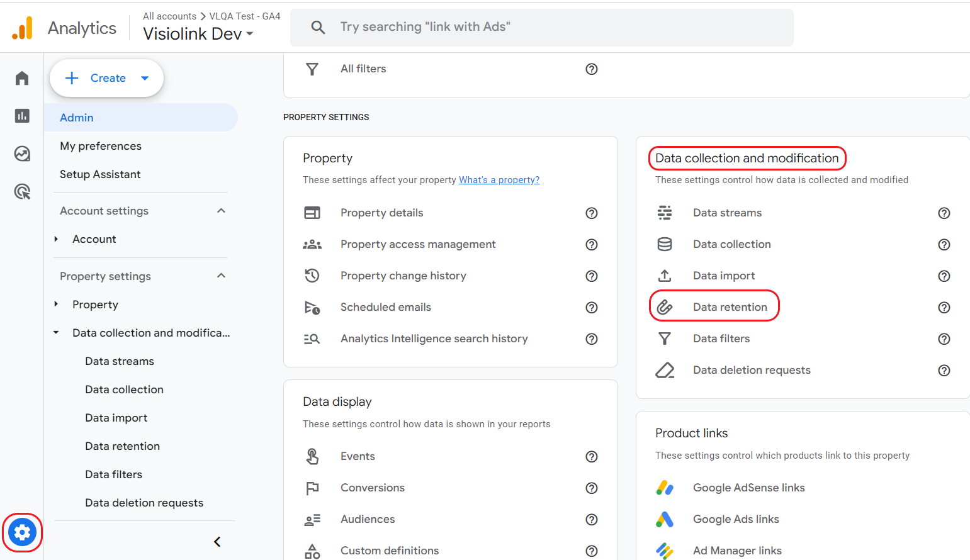Click the Scheduled emails icon
This screenshot has height=560, width=970.
(312, 307)
